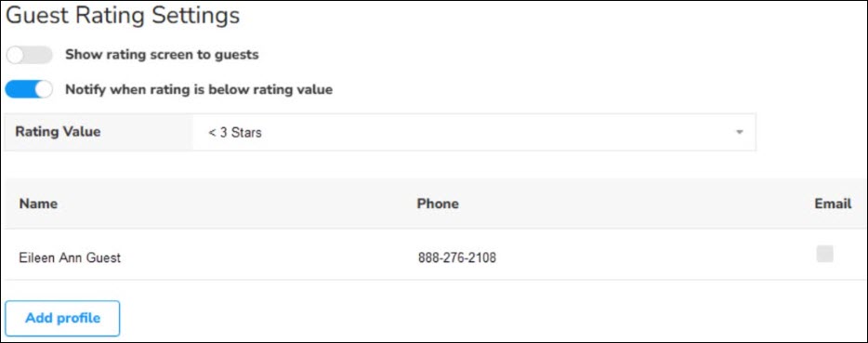Click the white knob of the blue Notify switch
The height and width of the screenshot is (343, 868).
(43, 89)
